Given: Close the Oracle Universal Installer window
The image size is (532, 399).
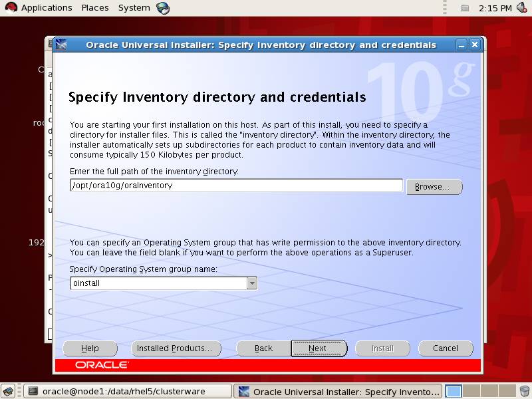Looking at the screenshot, I should [x=475, y=45].
